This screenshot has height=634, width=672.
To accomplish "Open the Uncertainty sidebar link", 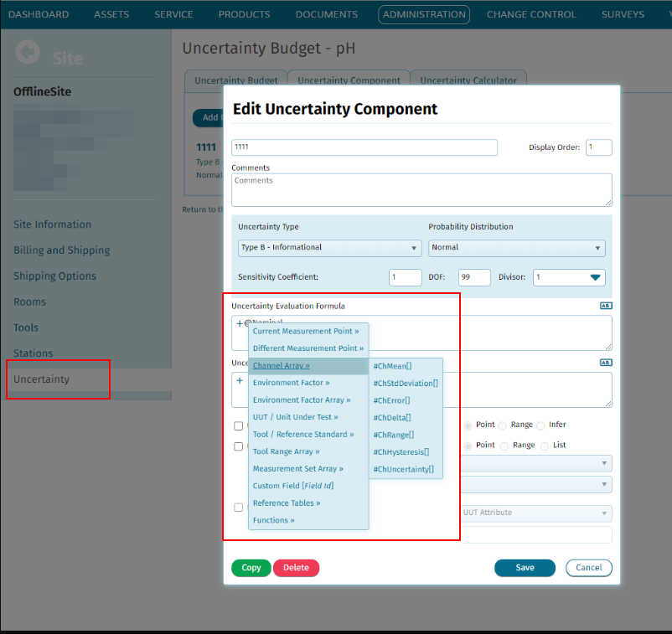I will click(41, 379).
